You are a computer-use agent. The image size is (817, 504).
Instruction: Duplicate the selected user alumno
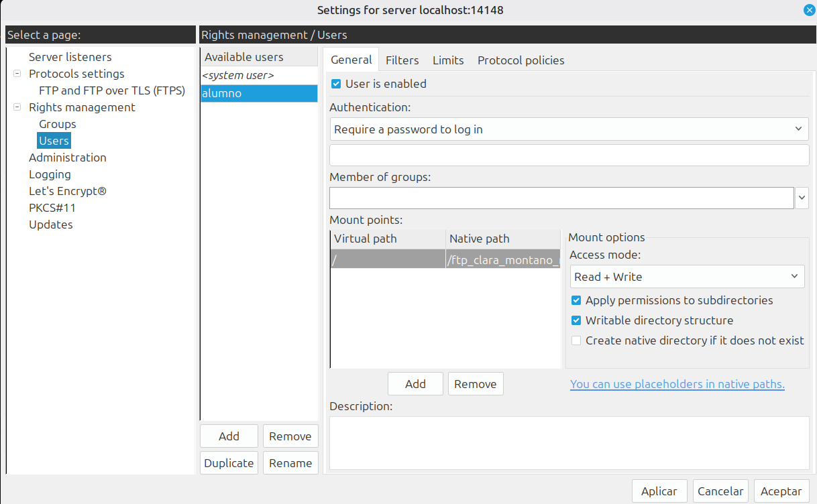(x=229, y=463)
